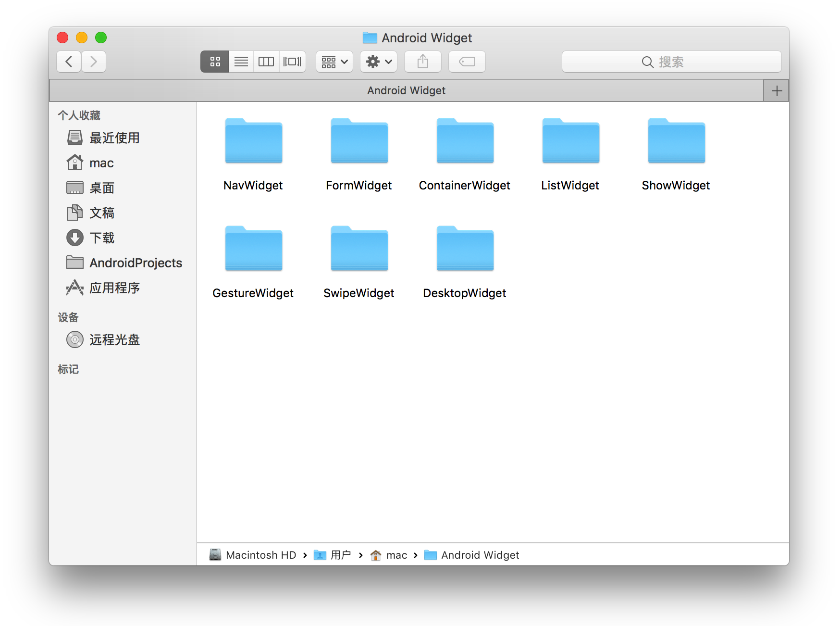Viewport: 840px width, 626px height.
Task: Click the Edit Tags toolbar button
Action: click(467, 62)
